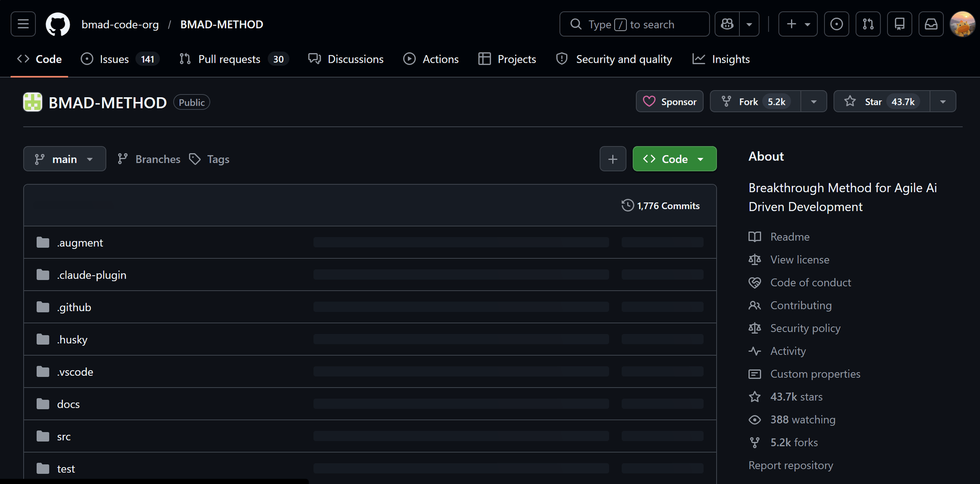Open the BMAD-METHOD breadcrumb link
Image resolution: width=980 pixels, height=484 pixels.
click(x=222, y=24)
